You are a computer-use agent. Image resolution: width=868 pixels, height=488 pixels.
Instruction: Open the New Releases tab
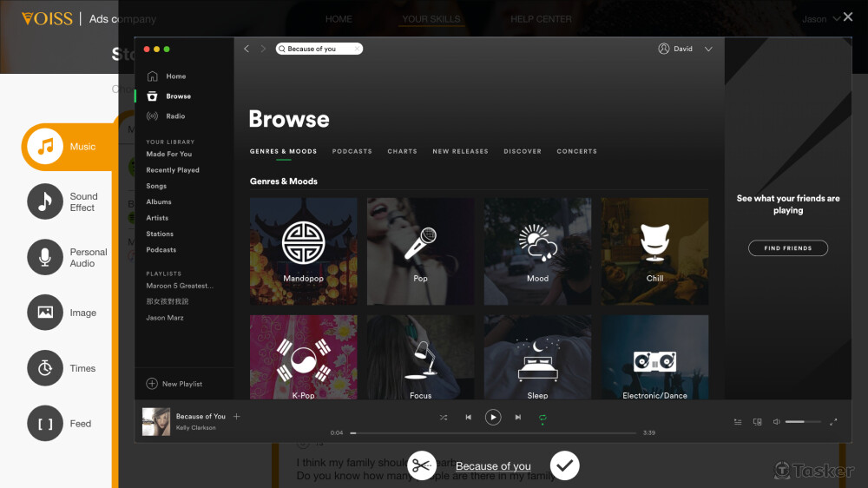coord(460,151)
